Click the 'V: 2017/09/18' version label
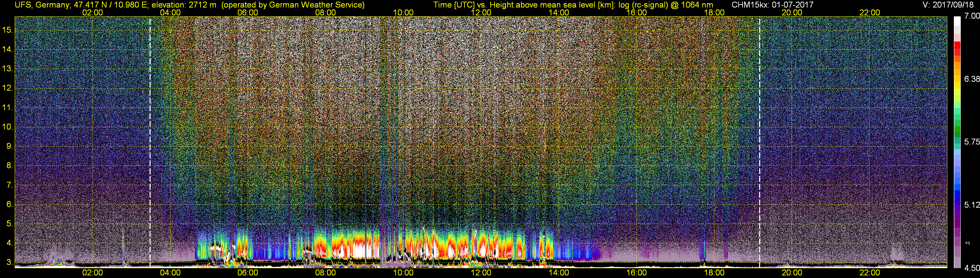 (949, 5)
